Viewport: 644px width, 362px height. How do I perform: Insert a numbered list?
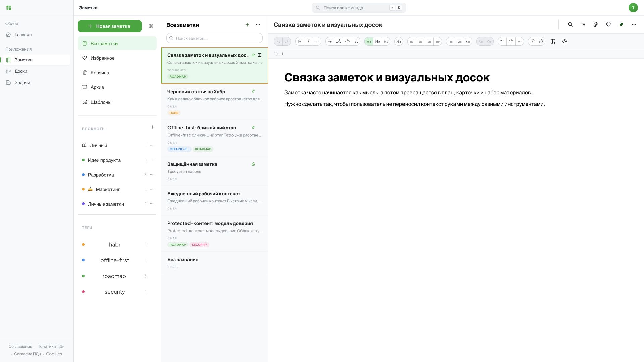[x=459, y=41]
